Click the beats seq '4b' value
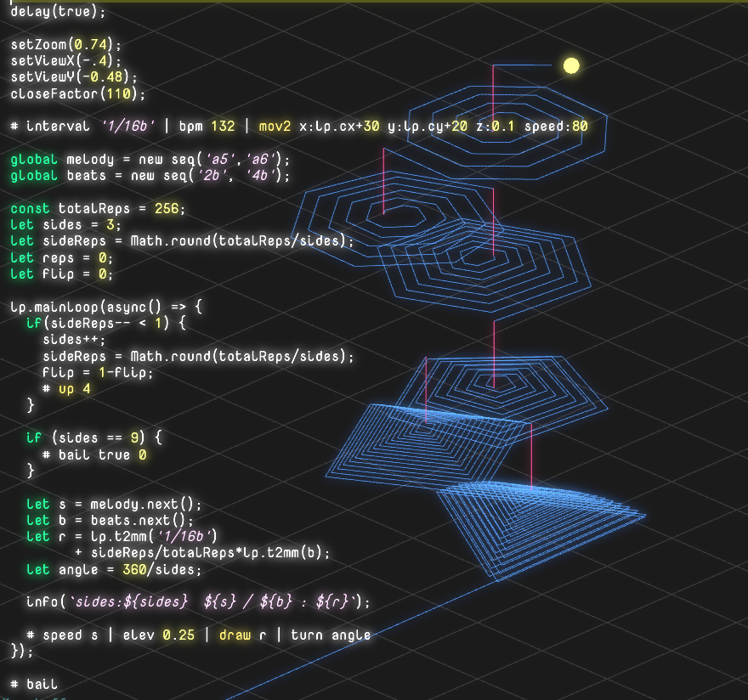The width and height of the screenshot is (748, 700). tap(260, 176)
